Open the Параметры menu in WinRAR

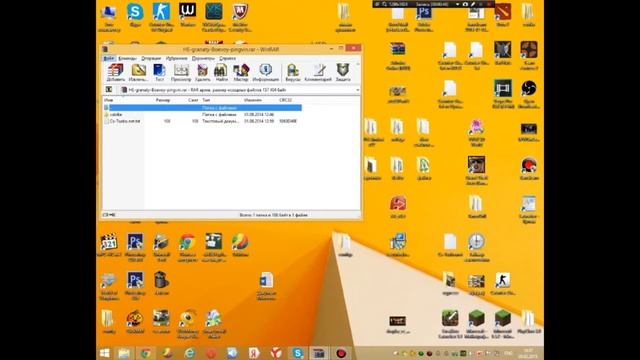(x=203, y=58)
